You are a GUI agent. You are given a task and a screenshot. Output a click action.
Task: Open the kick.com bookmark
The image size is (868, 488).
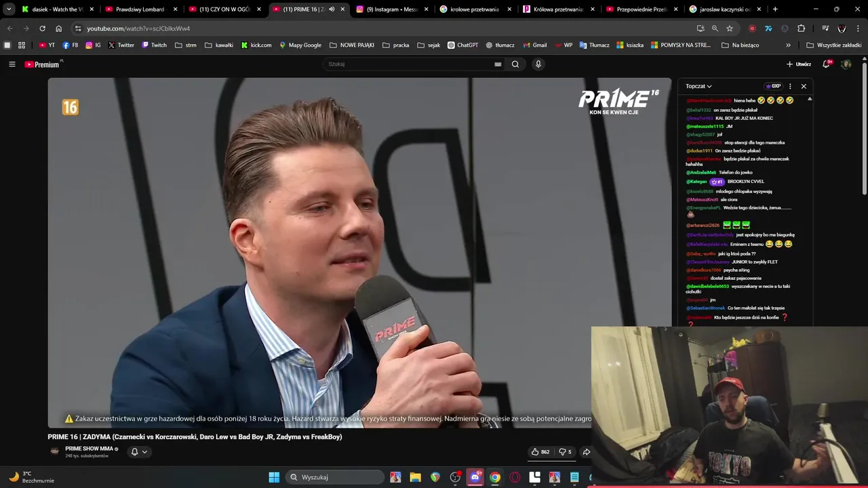(256, 45)
